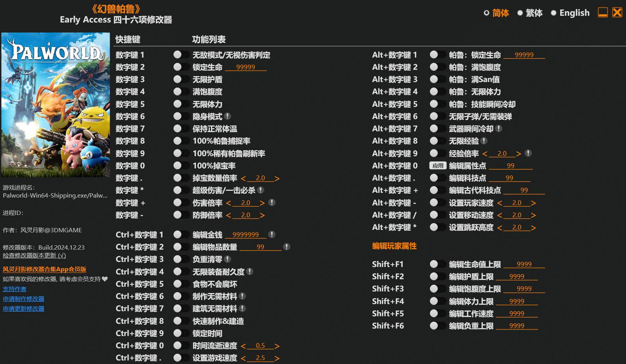Select the 繁体 language option
626x364 pixels.
530,13
